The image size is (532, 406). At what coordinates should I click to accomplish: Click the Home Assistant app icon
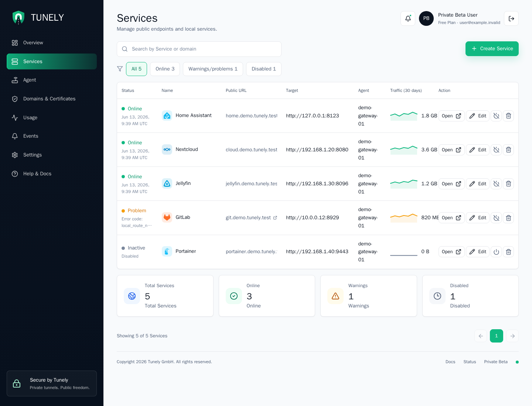(x=167, y=116)
